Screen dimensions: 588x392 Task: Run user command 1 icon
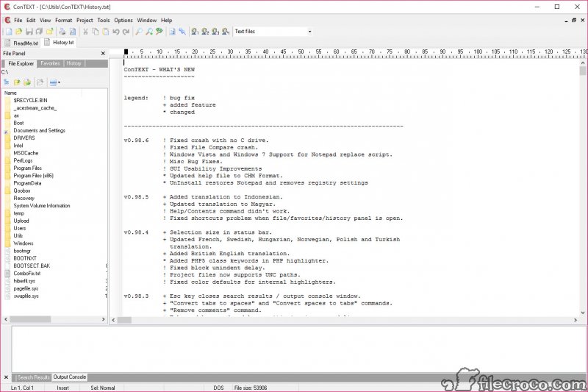pyautogui.click(x=195, y=32)
